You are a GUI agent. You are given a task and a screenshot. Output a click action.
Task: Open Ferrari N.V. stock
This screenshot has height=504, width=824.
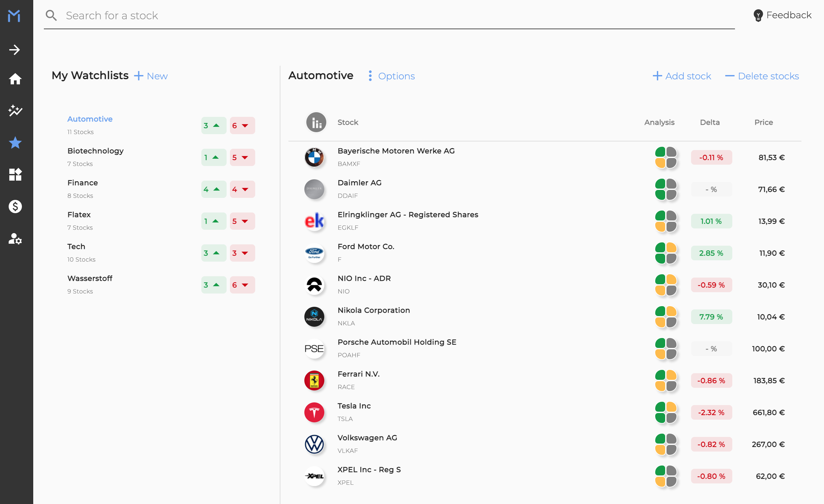click(x=545, y=380)
